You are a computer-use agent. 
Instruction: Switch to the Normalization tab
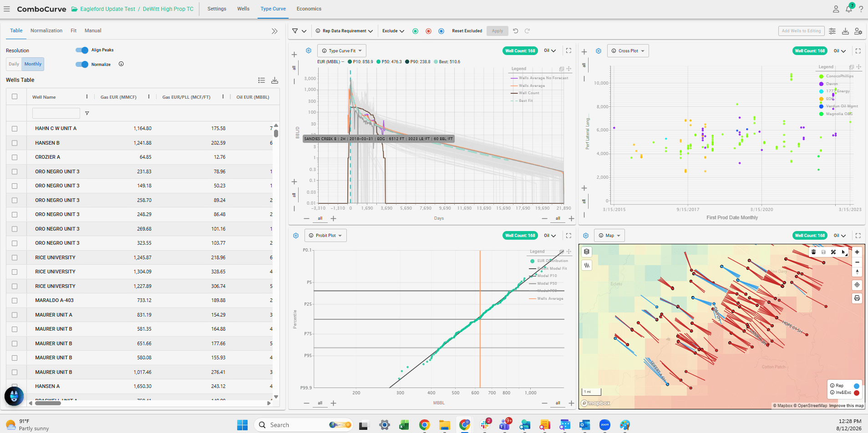click(46, 30)
